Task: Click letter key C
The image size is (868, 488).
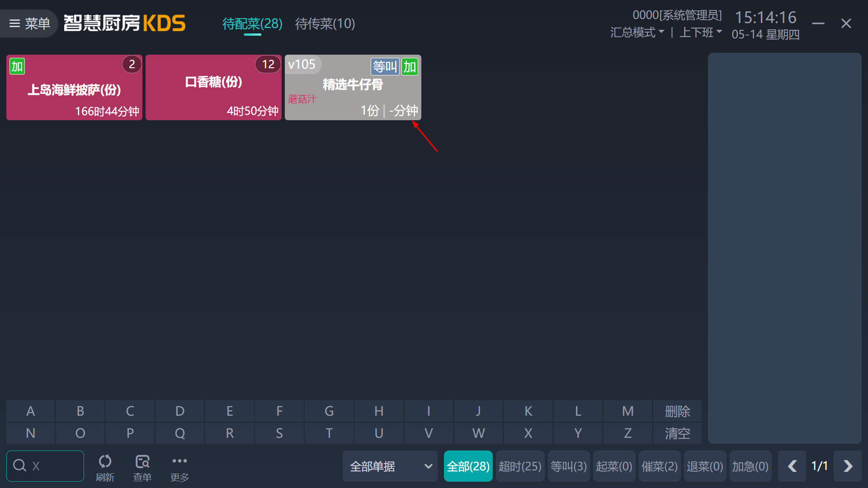Action: coord(130,411)
